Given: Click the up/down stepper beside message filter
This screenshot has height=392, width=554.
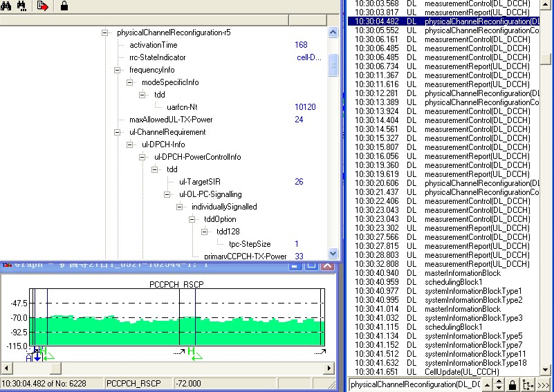Looking at the screenshot, I should click(499, 384).
